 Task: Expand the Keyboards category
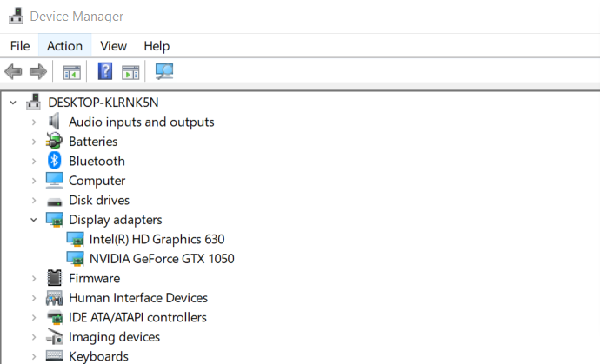34,356
